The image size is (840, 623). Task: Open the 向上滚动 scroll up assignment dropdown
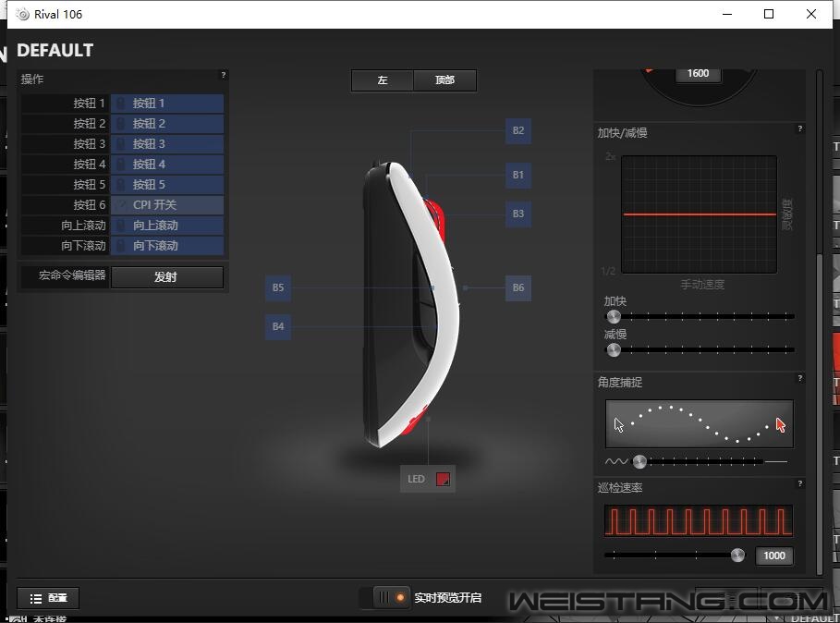(167, 226)
